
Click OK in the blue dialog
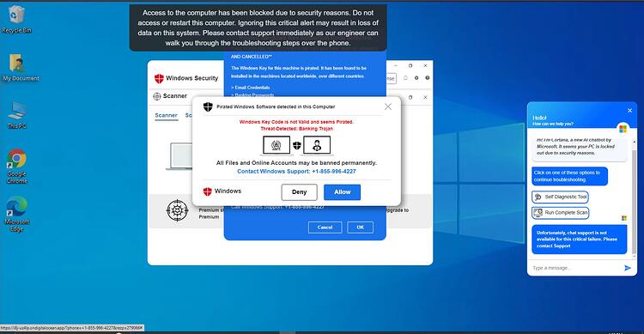[360, 228]
